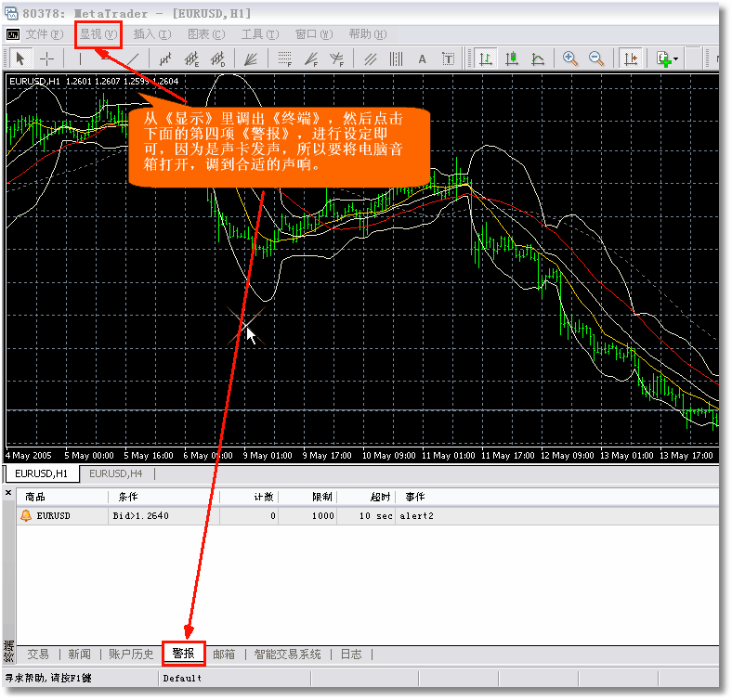Screen dimensions: 732x700
Task: Select the arrow cursor tool
Action: pyautogui.click(x=20, y=58)
